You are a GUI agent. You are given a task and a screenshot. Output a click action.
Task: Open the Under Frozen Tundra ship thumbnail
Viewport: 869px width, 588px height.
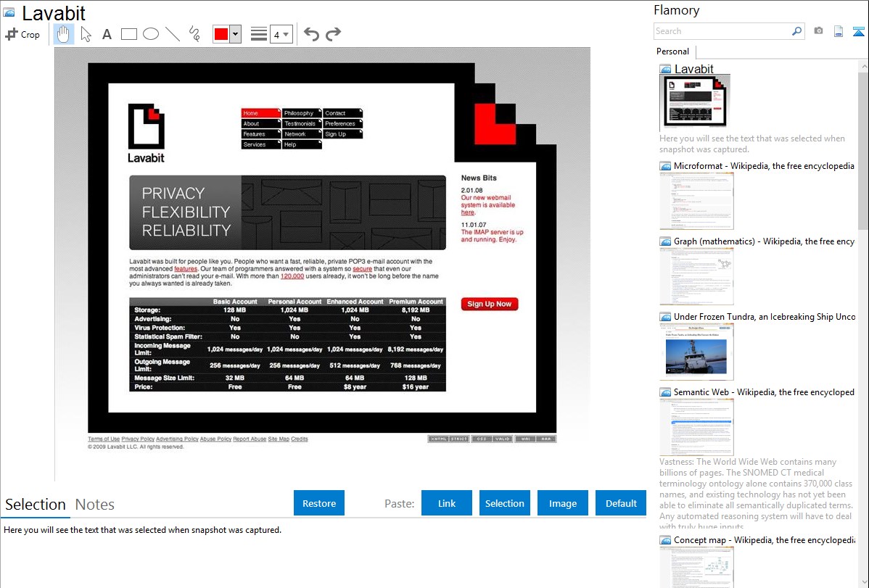tap(696, 352)
